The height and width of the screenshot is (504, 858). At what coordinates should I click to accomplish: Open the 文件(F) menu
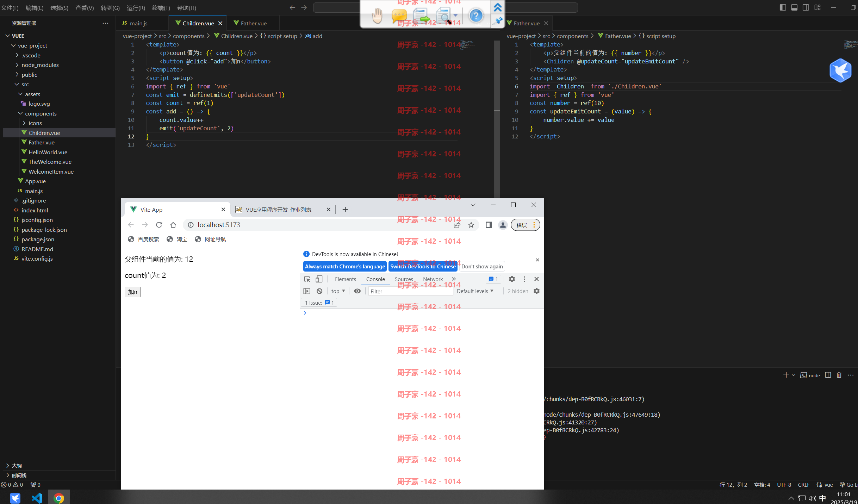pyautogui.click(x=10, y=8)
